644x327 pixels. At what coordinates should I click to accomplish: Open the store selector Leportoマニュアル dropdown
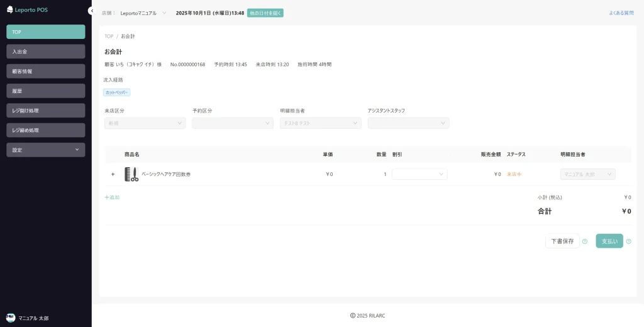[143, 13]
